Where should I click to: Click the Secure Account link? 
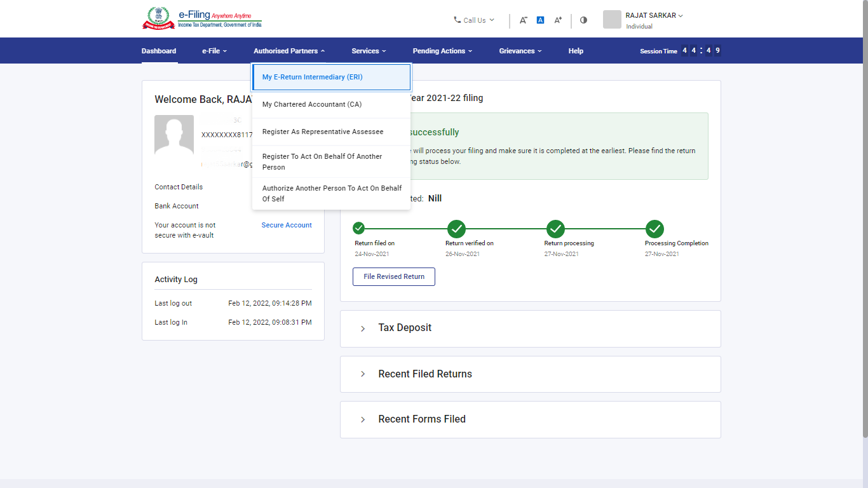286,225
